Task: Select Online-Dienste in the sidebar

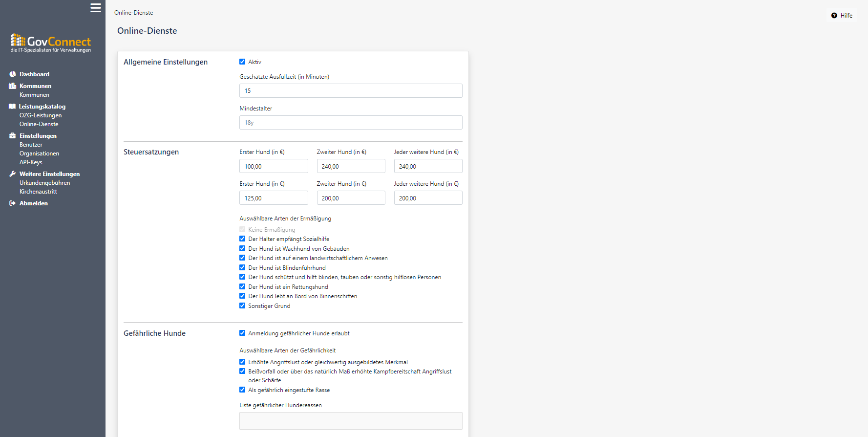Action: [39, 124]
